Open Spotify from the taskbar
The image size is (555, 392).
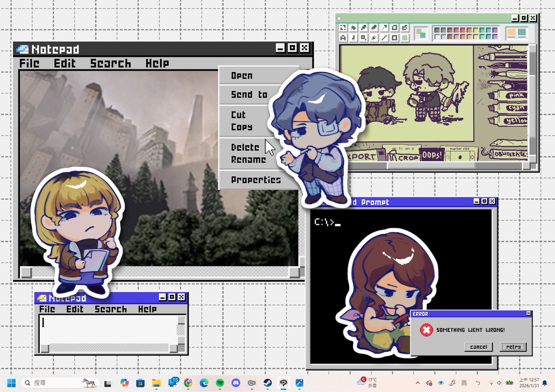pos(220,383)
